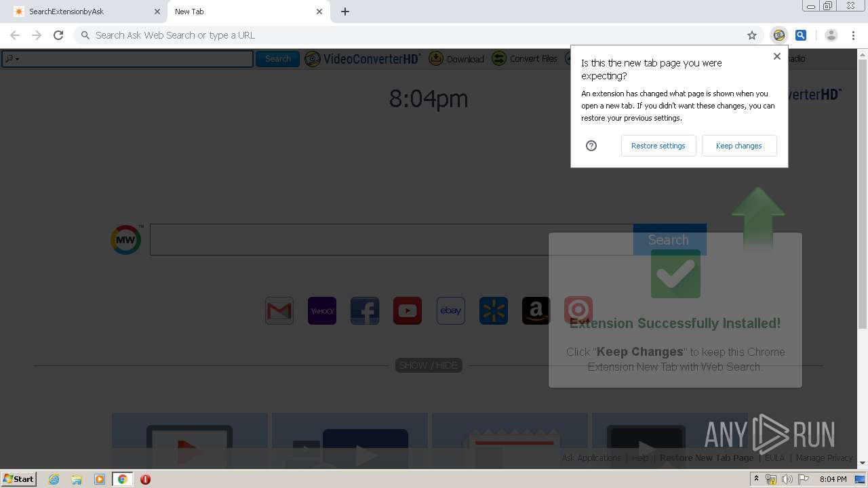
Task: Open the second video tile thumbnail
Action: (350, 441)
